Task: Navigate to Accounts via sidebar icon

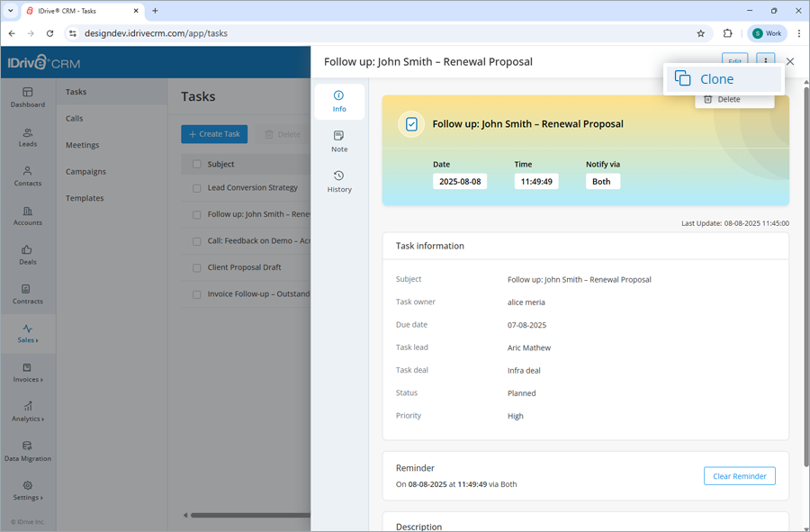Action: pos(28,214)
